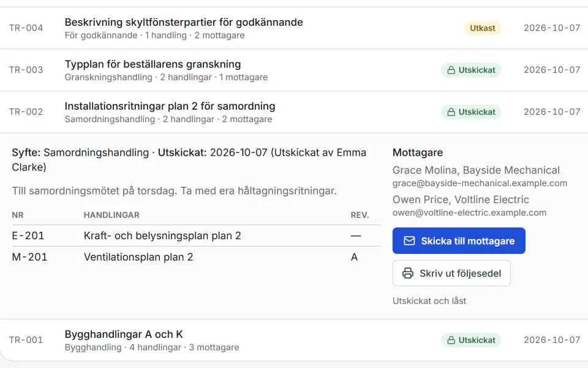Image resolution: width=588 pixels, height=368 pixels.
Task: Click the TR-002 id label
Action: click(x=26, y=112)
